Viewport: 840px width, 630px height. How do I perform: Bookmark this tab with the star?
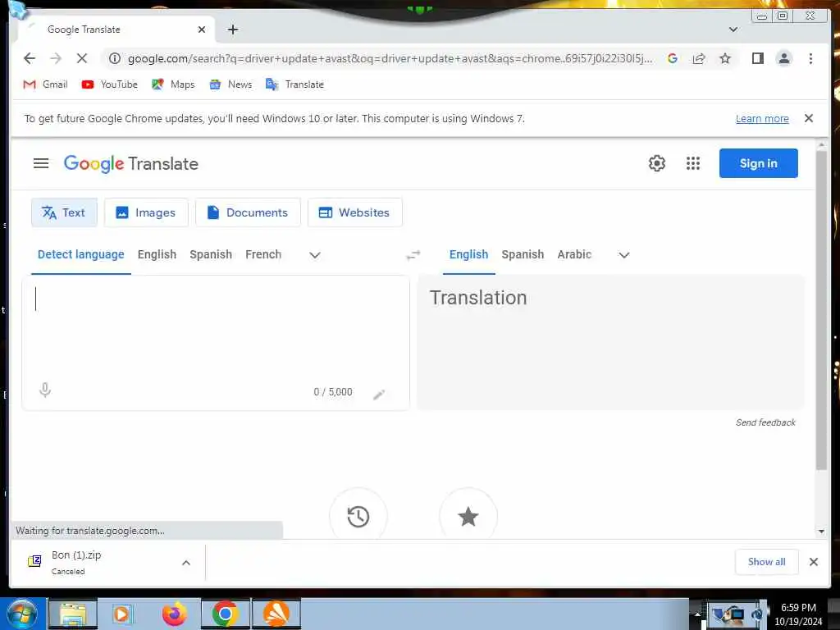(x=725, y=58)
